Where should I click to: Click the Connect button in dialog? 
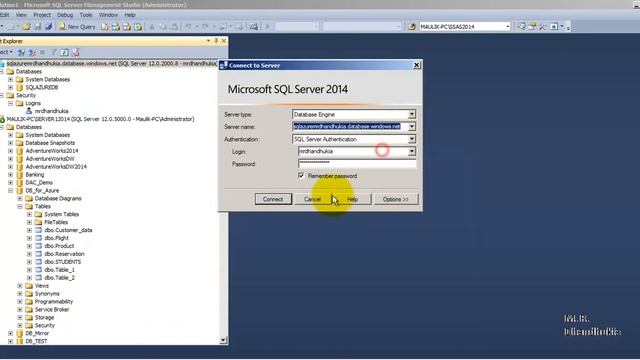pos(273,199)
